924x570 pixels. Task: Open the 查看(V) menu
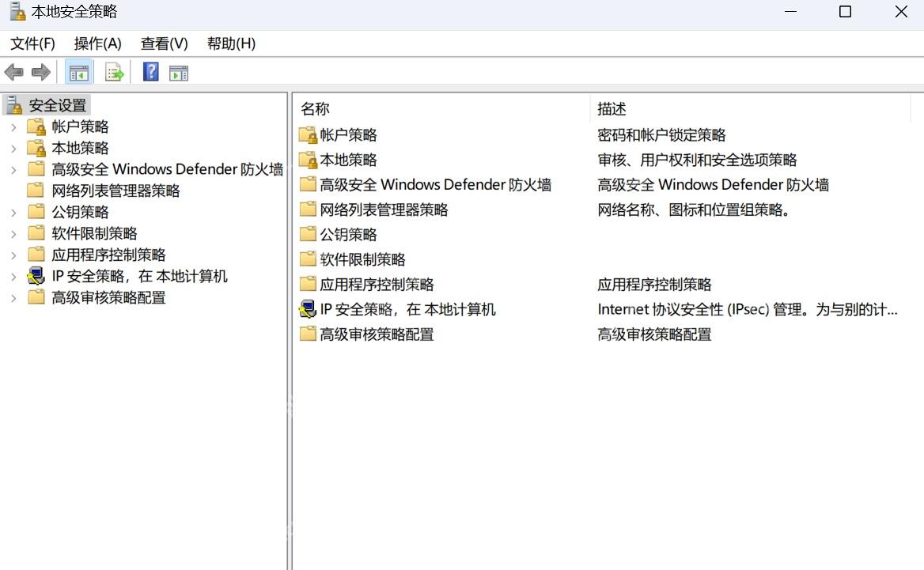coord(165,43)
